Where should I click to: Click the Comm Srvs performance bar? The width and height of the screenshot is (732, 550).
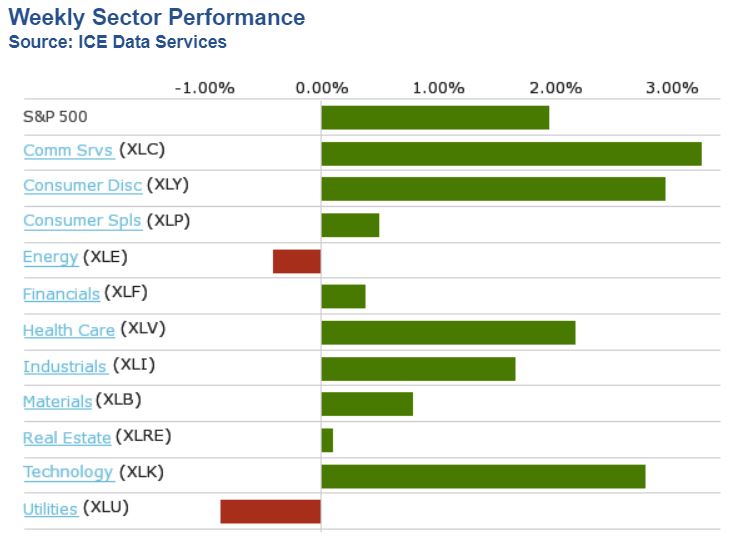tap(511, 153)
